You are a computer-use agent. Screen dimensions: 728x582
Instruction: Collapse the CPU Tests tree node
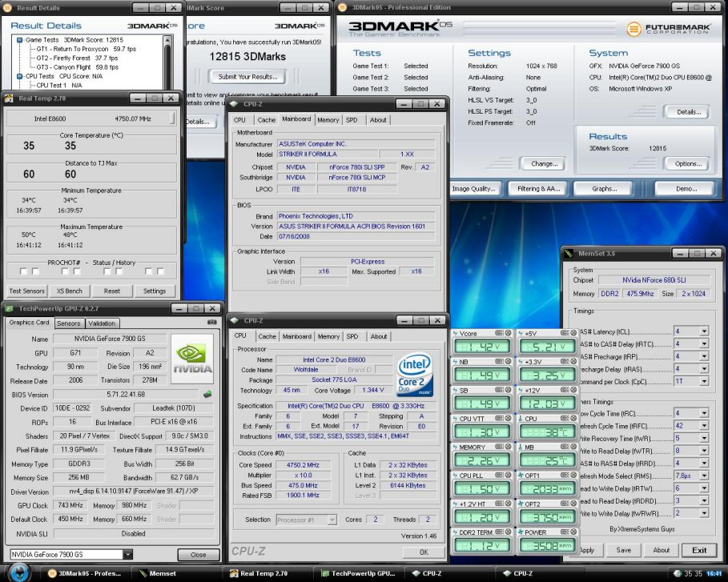pos(19,76)
